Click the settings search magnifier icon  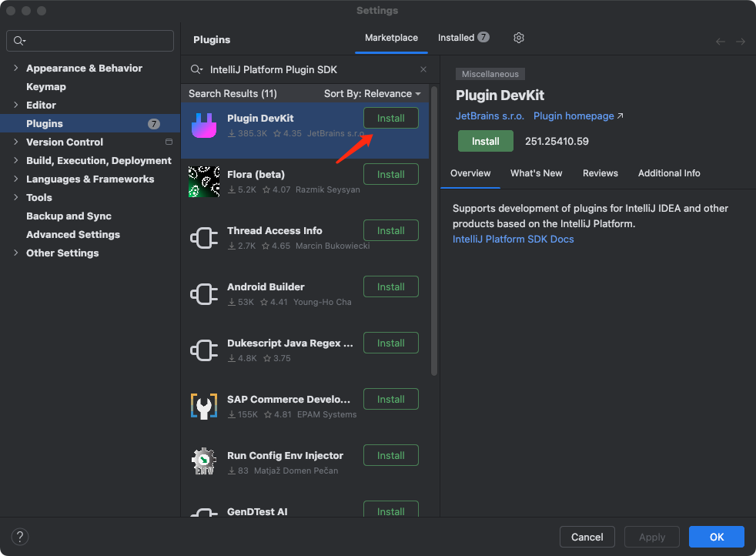click(19, 41)
